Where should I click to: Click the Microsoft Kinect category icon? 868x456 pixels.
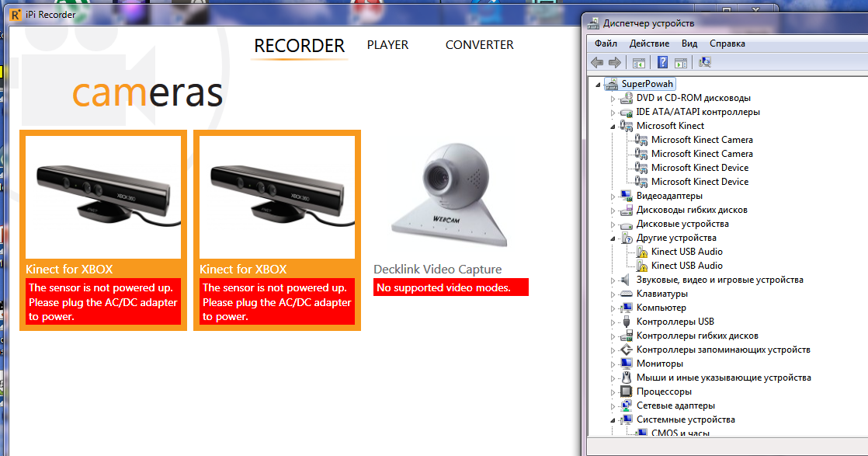[626, 127]
